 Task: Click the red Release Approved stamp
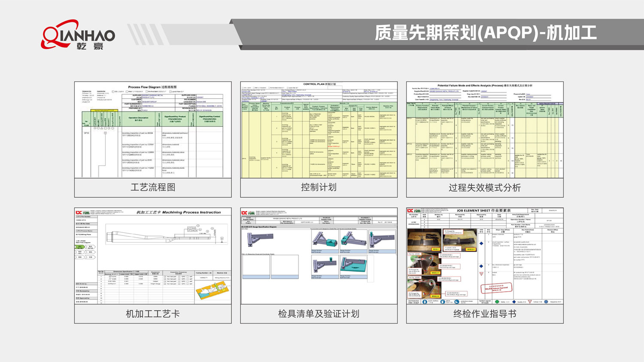tap(496, 288)
